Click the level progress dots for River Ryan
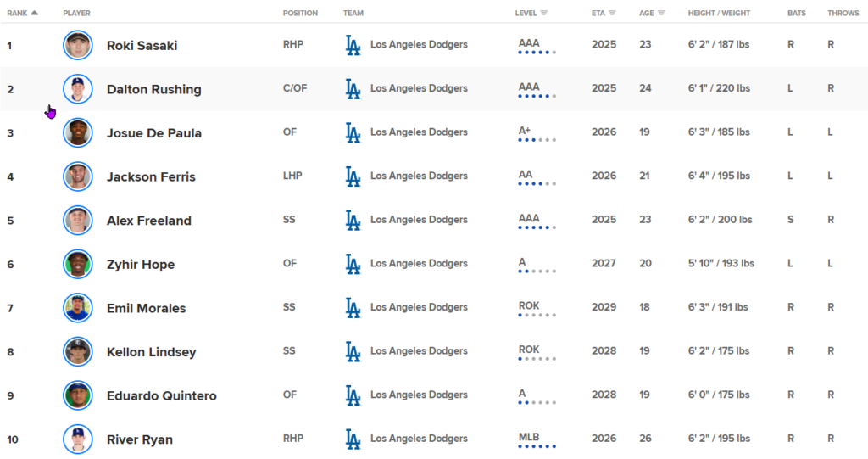The height and width of the screenshot is (459, 868). tap(537, 446)
